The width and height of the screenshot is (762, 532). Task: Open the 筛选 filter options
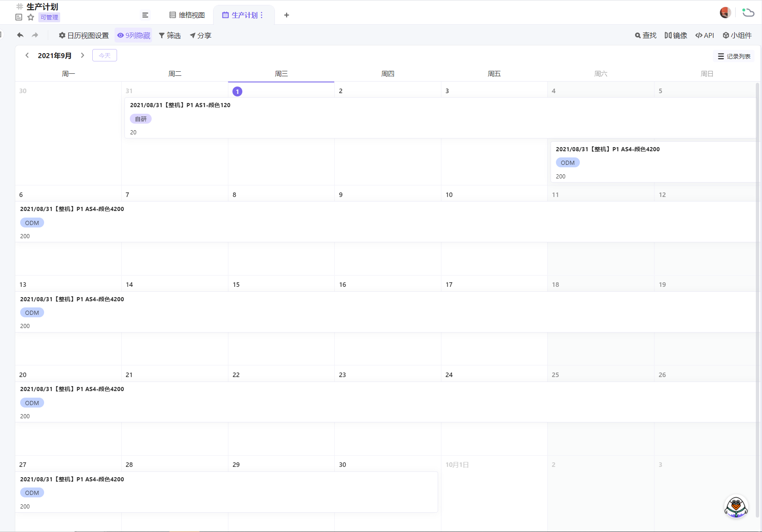tap(170, 35)
